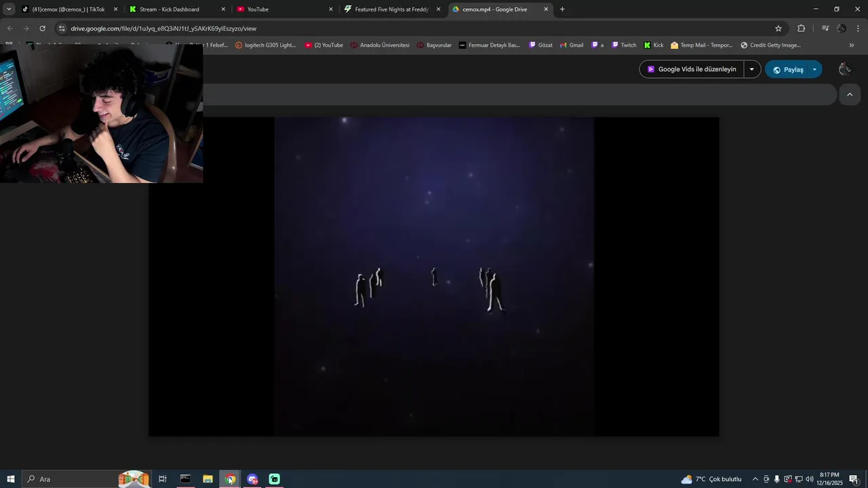868x488 pixels.
Task: Click the screen recording tray icon
Action: tap(788, 479)
